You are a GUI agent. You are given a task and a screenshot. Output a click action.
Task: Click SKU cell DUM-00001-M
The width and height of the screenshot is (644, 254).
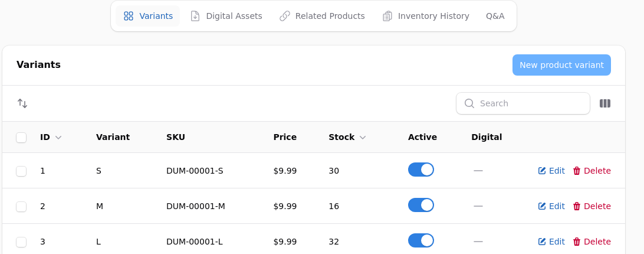pyautogui.click(x=196, y=206)
